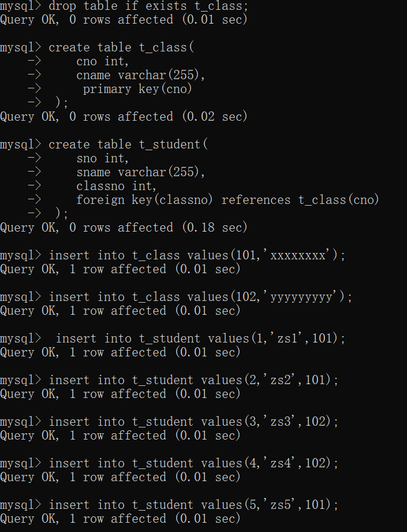Click the last 'Query OK, 1 row affected' line

click(121, 519)
